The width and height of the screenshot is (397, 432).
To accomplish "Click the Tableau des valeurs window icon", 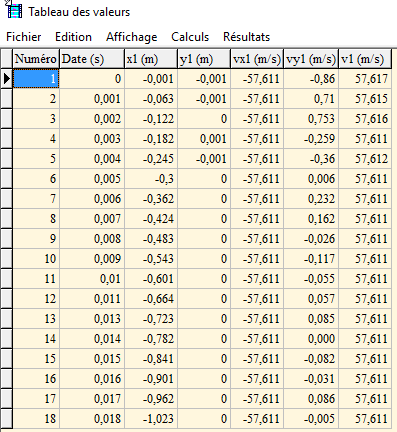I will pos(14,10).
